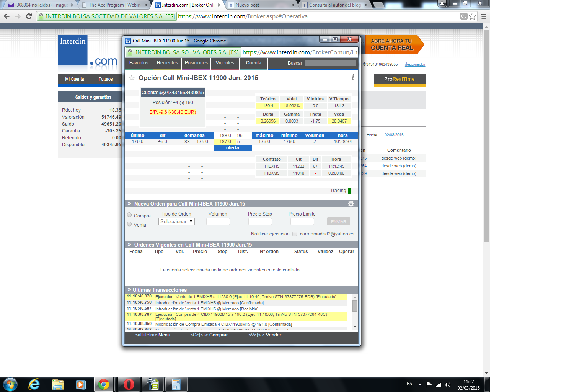Select the FIBXM5 contract row
This screenshot has height=392, width=574.
pyautogui.click(x=303, y=173)
